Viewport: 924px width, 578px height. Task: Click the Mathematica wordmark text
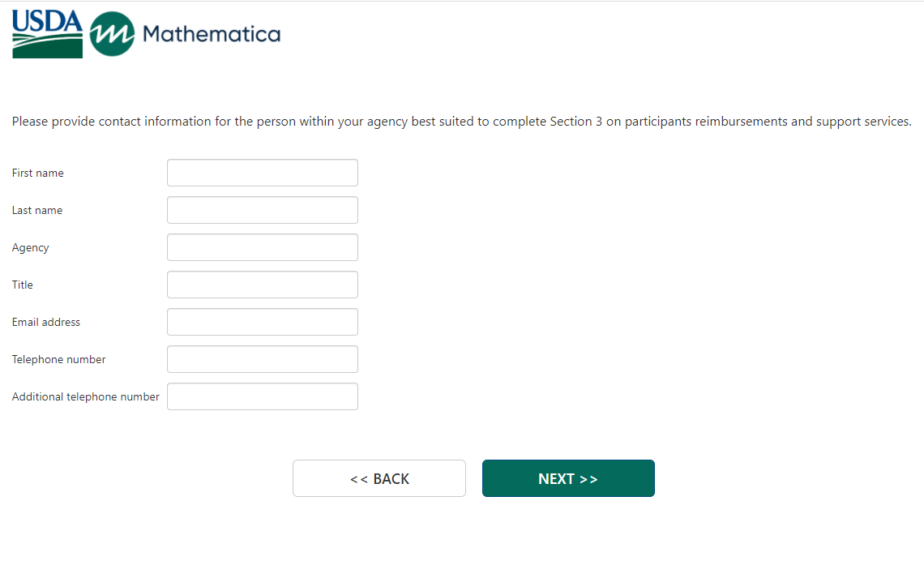211,34
